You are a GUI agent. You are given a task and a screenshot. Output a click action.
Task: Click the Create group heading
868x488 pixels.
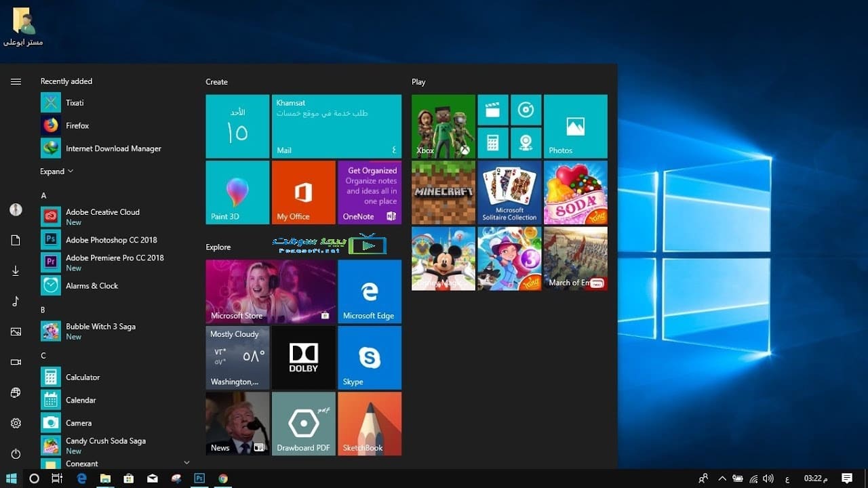pos(216,81)
